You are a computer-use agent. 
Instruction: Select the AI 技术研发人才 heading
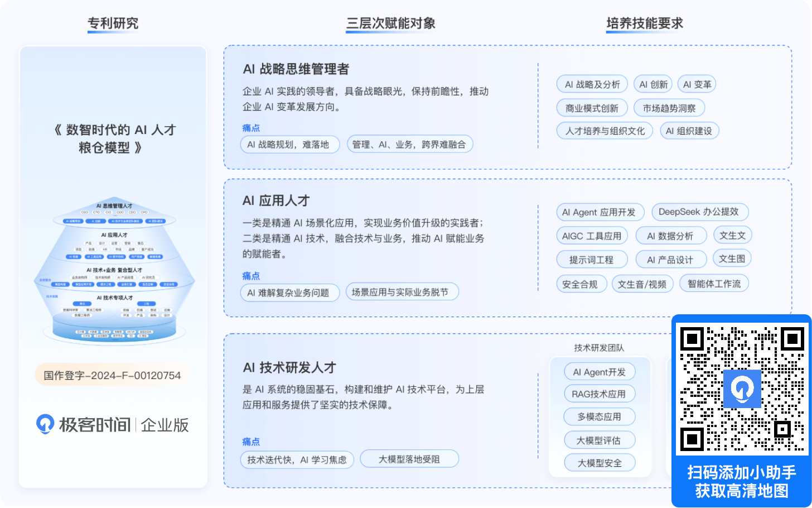tap(289, 367)
